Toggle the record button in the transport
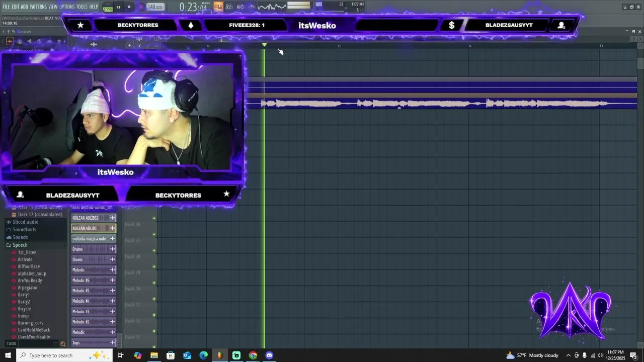 tap(141, 7)
